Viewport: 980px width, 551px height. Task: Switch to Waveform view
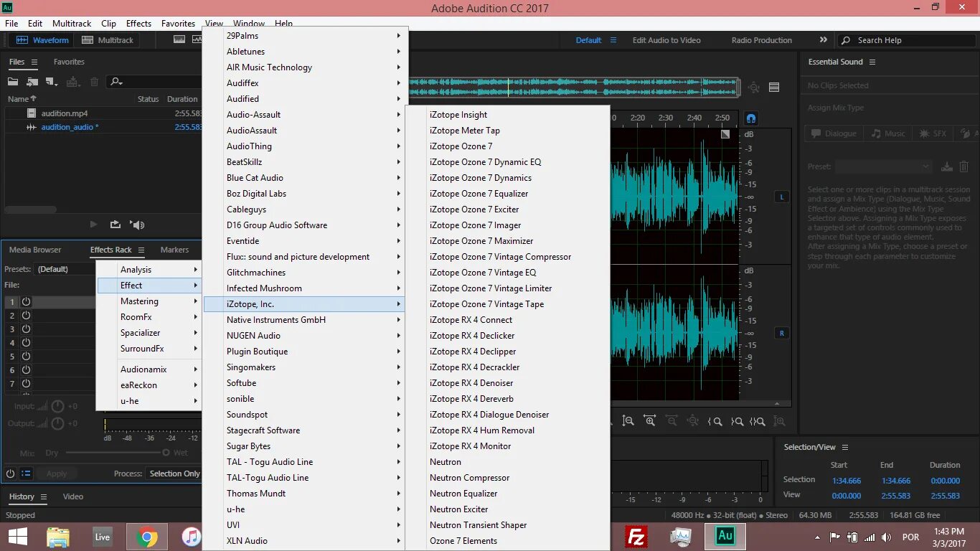[x=43, y=40]
